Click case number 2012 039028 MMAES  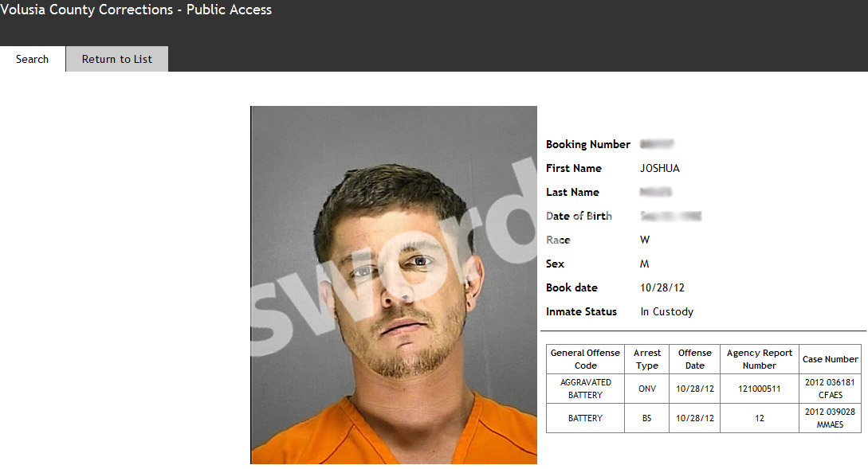pos(830,418)
